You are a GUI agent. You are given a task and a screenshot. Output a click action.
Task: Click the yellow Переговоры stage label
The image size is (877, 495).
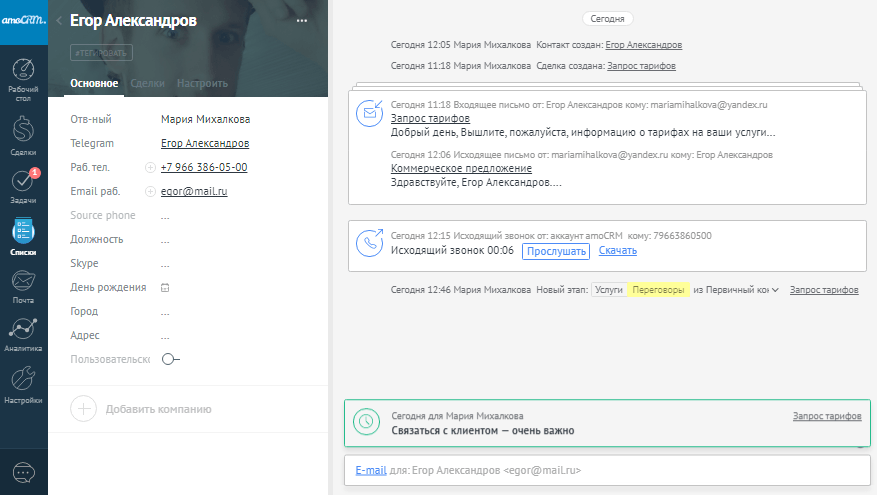click(659, 290)
